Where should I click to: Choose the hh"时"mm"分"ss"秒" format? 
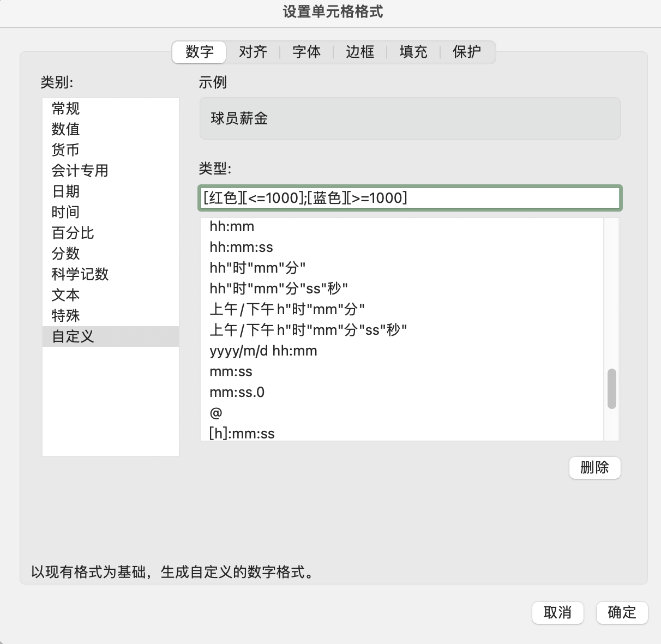coord(402,288)
